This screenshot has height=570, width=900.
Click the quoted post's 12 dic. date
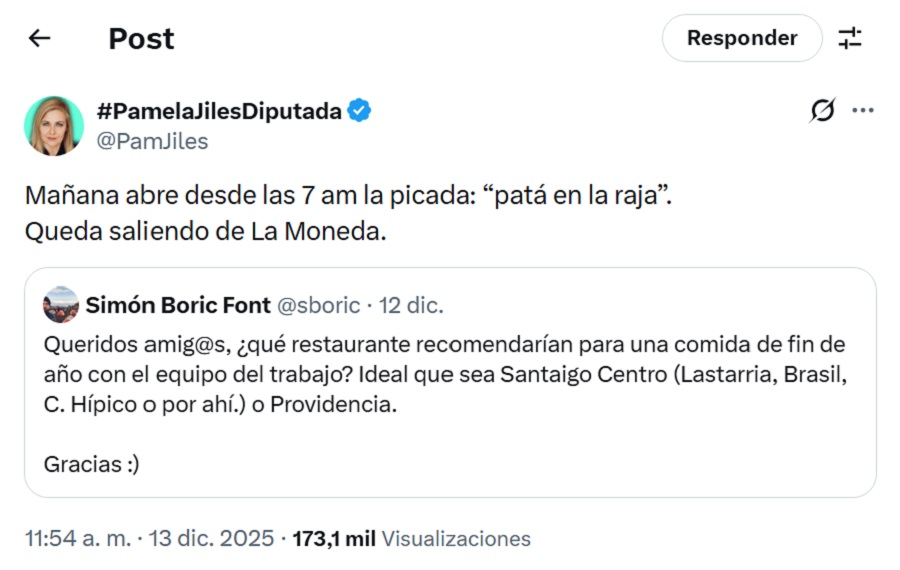(411, 304)
